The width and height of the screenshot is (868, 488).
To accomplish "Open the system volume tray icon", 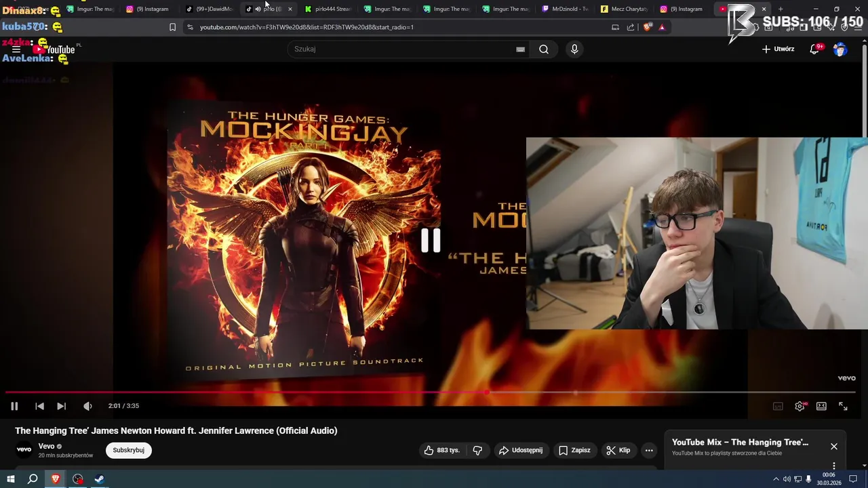I will point(787,479).
